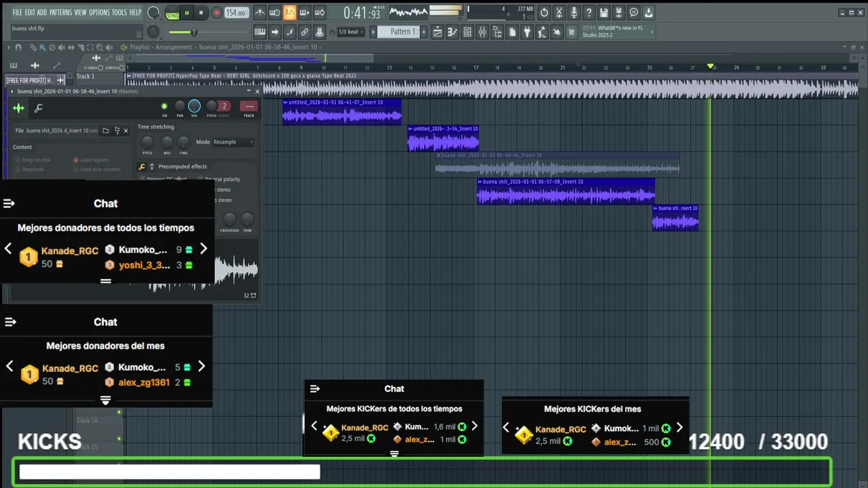Switch to the sampler wrench settings tab
This screenshot has height=488, width=868.
pyautogui.click(x=39, y=108)
